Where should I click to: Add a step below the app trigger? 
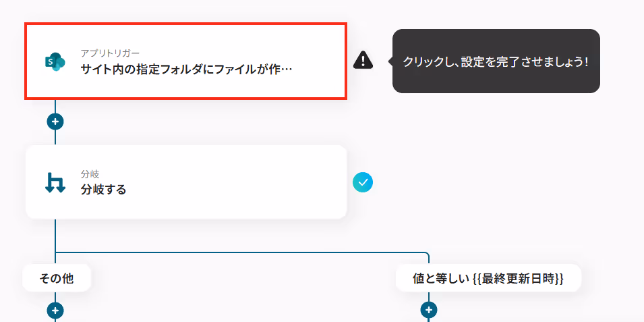point(55,122)
